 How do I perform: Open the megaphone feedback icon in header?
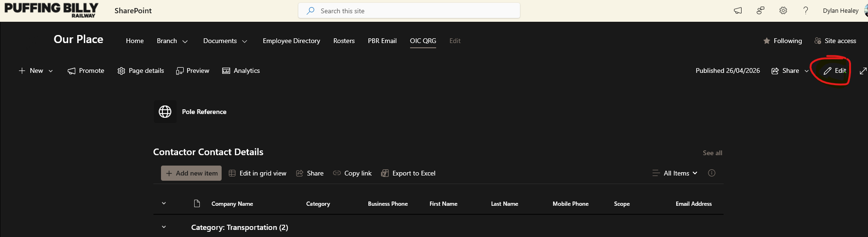tap(738, 10)
